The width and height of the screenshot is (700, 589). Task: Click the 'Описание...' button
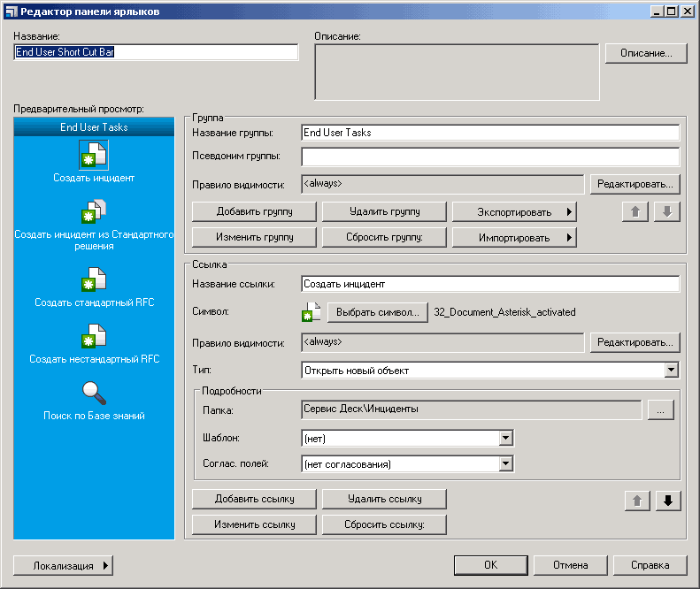pos(646,53)
